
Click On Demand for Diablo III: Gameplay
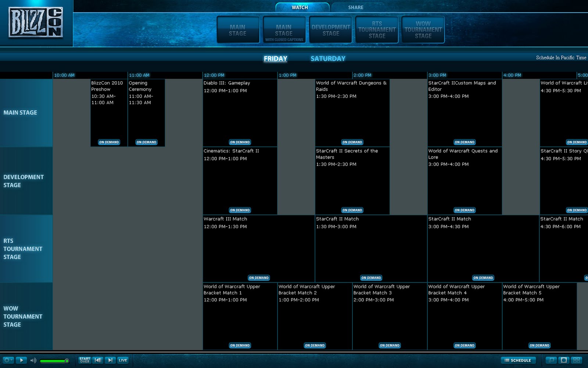pyautogui.click(x=240, y=142)
